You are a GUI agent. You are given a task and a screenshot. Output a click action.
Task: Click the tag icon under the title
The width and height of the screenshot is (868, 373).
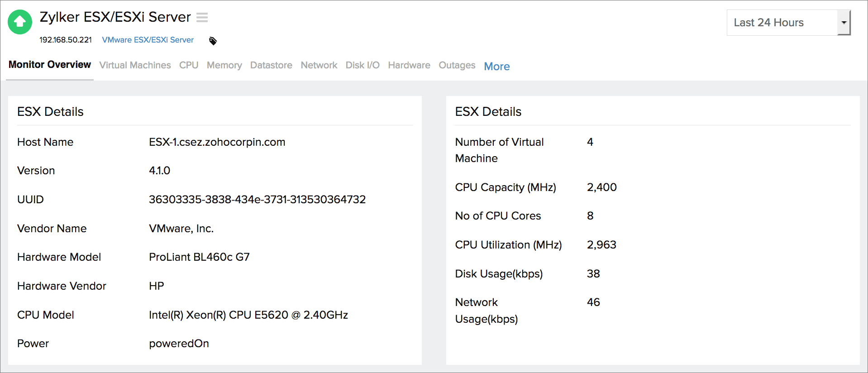213,41
